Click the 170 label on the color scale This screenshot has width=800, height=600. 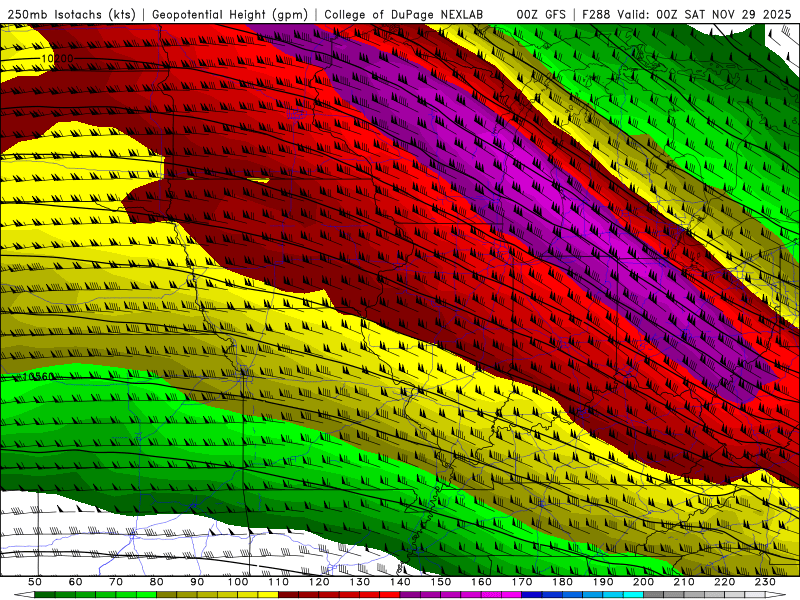pos(522,582)
